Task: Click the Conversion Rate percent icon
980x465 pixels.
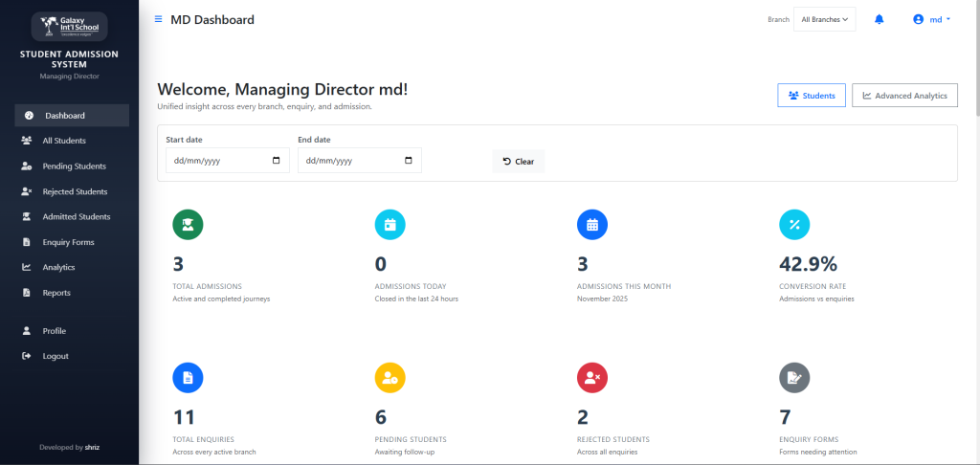Action: point(794,225)
